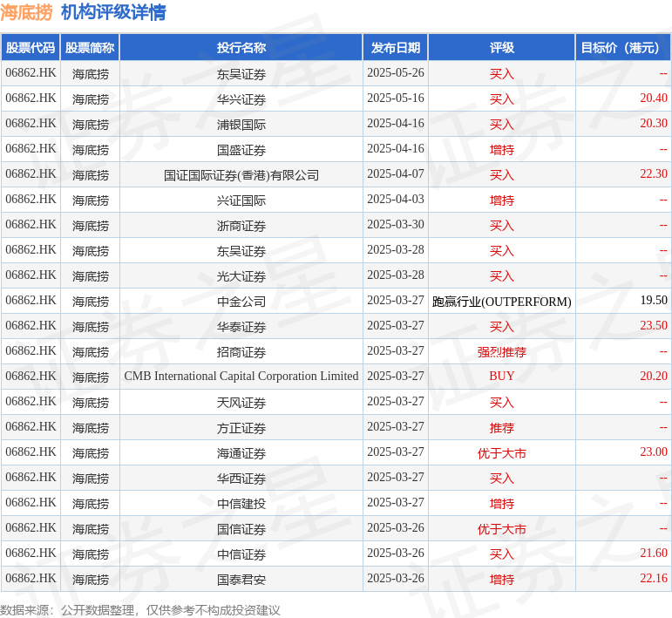Click target price 21.60

coord(654,553)
